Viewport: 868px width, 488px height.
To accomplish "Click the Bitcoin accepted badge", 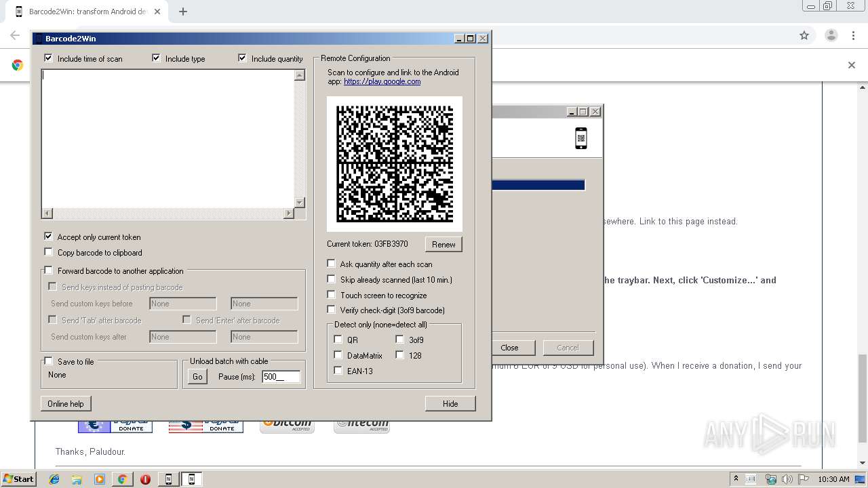I will point(287,426).
